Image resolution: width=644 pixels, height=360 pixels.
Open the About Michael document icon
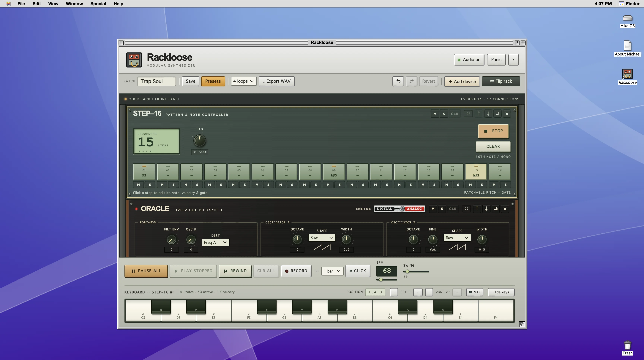[627, 46]
